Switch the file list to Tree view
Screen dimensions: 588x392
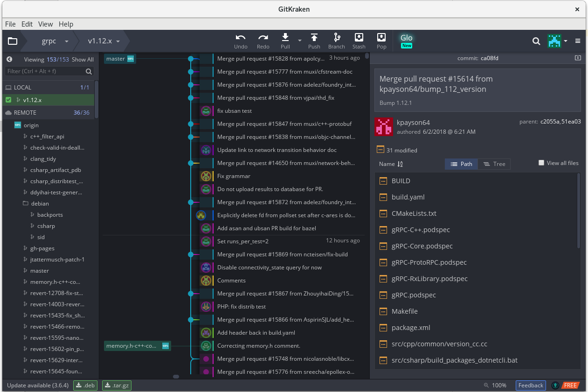[494, 164]
